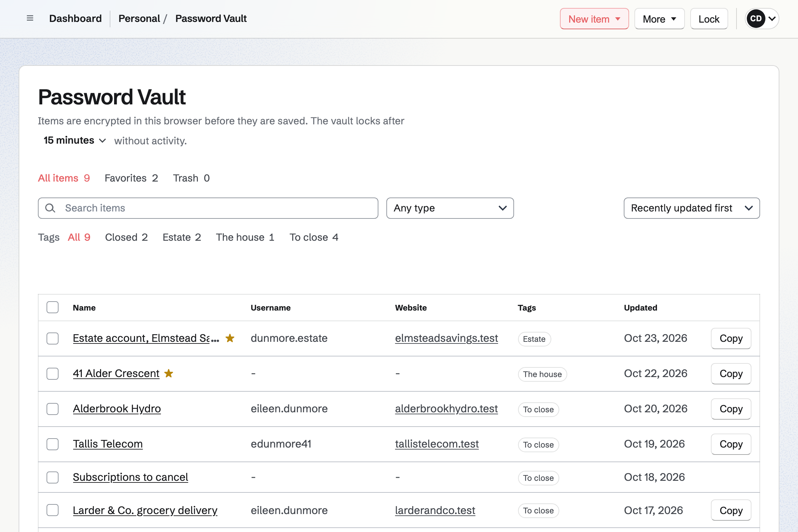Click the CD user avatar
The width and height of the screenshot is (798, 532).
(755, 18)
